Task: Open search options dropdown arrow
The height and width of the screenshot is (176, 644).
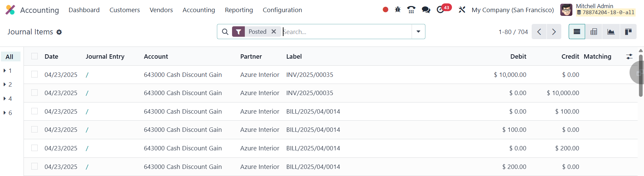Action: point(418,32)
